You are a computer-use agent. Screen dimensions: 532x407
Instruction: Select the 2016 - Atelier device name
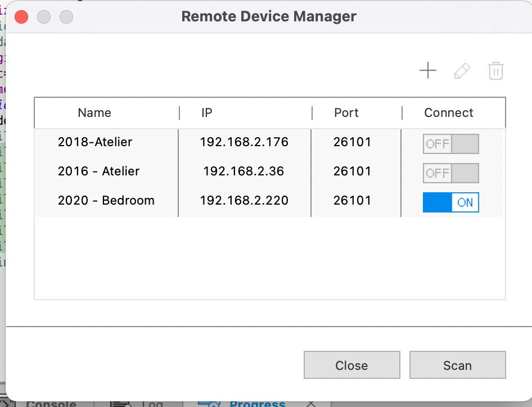[x=98, y=171]
